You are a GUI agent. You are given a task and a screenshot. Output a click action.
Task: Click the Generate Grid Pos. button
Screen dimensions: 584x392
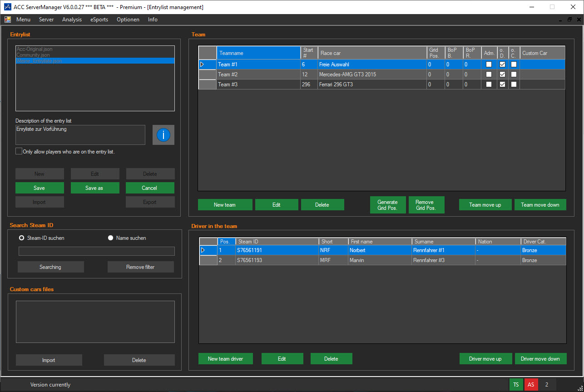(x=387, y=205)
